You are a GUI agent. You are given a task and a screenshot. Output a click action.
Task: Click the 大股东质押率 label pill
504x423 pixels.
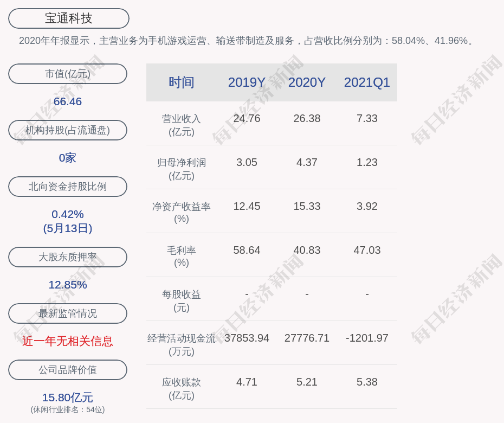tap(68, 257)
